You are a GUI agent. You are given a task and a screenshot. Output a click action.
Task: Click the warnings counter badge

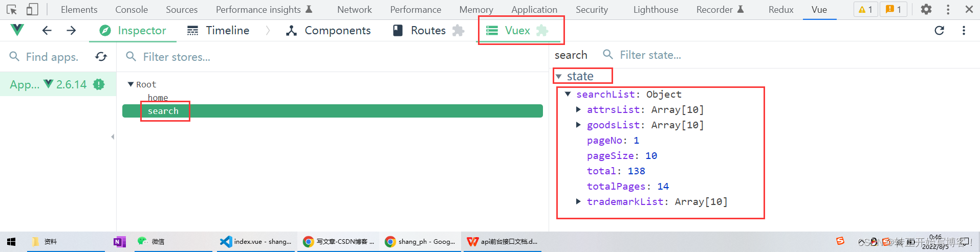[x=865, y=9]
